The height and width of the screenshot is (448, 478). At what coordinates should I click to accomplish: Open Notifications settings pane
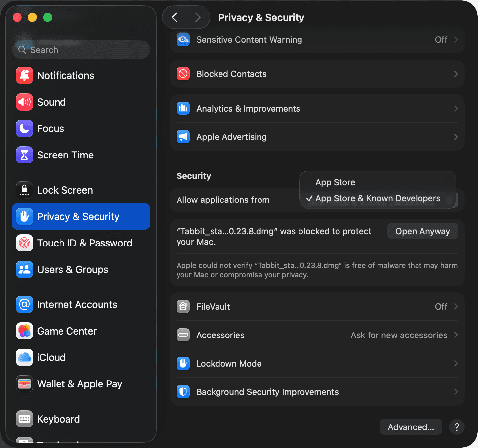[x=81, y=75]
